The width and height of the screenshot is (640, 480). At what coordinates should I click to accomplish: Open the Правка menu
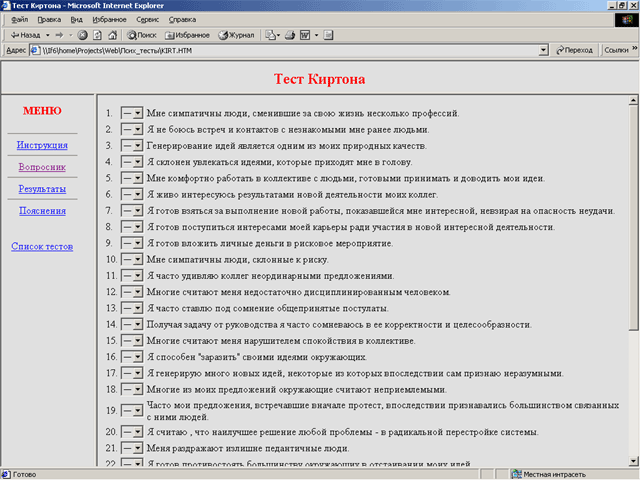tap(49, 20)
